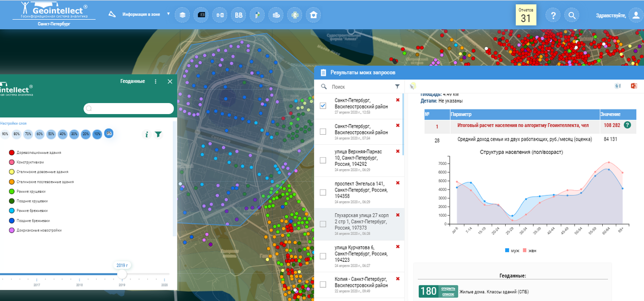Click the 'Открыть список' button for geodata
Viewport: 644px width, 301px height.
(447, 291)
